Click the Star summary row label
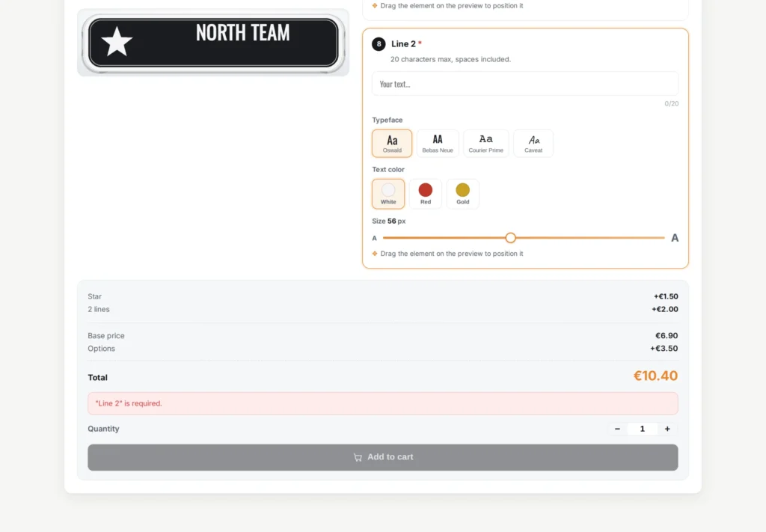This screenshot has height=532, width=766. pyautogui.click(x=95, y=296)
